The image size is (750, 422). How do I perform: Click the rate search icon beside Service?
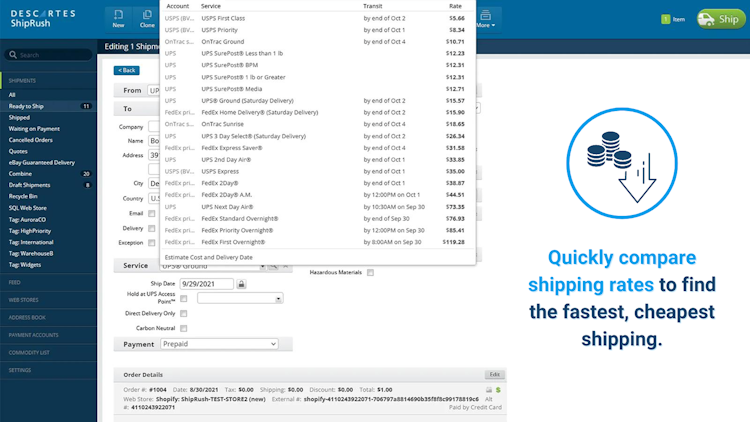pyautogui.click(x=273, y=266)
